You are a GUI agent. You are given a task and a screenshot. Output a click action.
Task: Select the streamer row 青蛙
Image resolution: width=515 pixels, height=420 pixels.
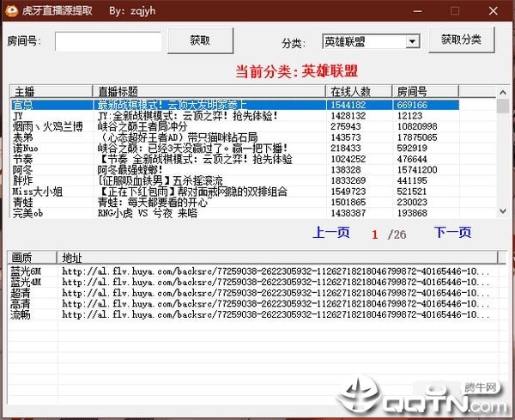(x=235, y=202)
